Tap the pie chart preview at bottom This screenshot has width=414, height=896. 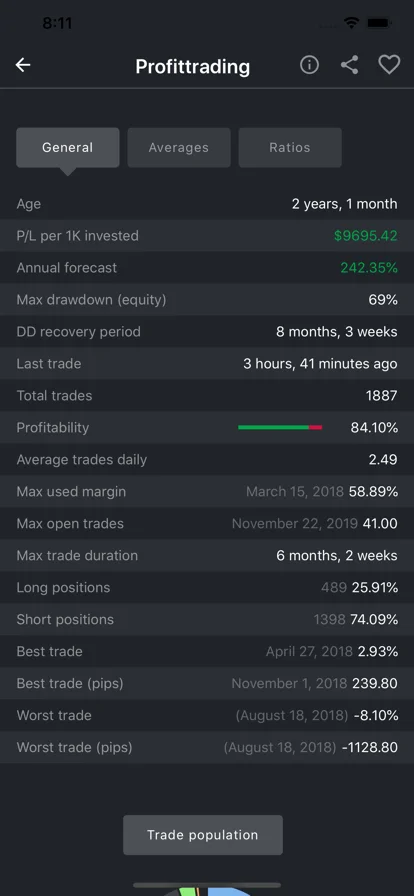point(207,891)
